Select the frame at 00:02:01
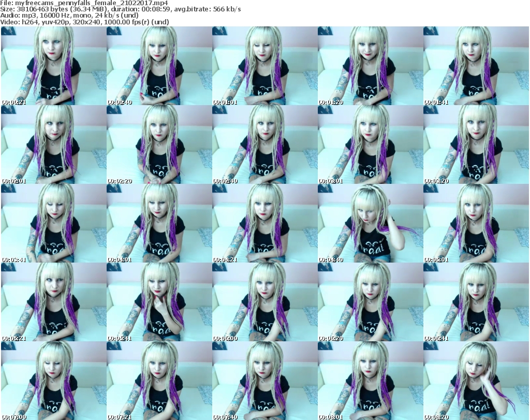 click(54, 144)
